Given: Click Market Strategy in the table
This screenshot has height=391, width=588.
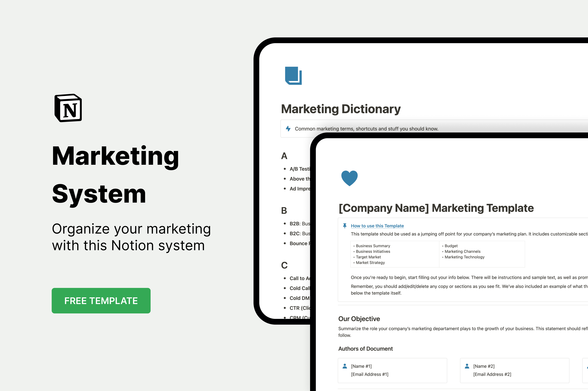Looking at the screenshot, I should (370, 263).
